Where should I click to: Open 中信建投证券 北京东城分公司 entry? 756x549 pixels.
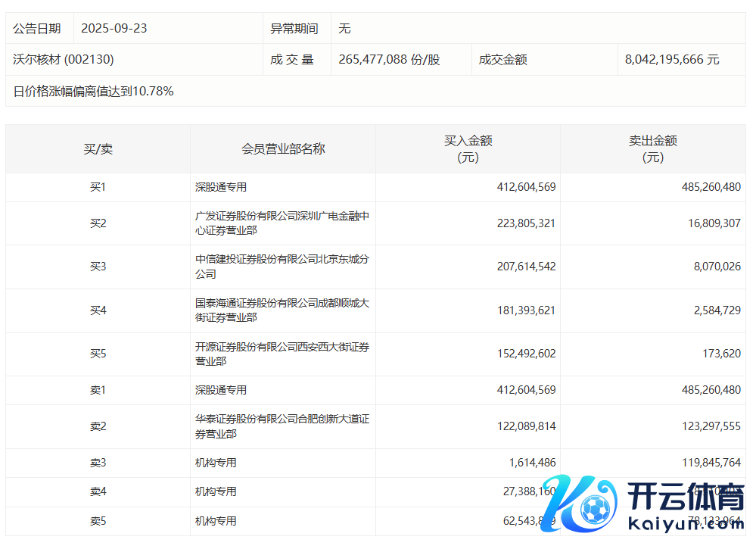pos(282,267)
